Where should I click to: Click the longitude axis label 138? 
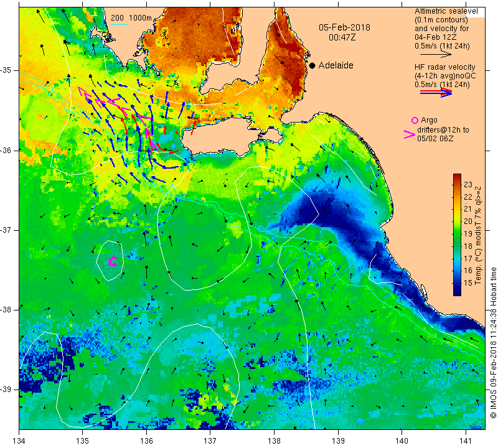click(x=274, y=441)
